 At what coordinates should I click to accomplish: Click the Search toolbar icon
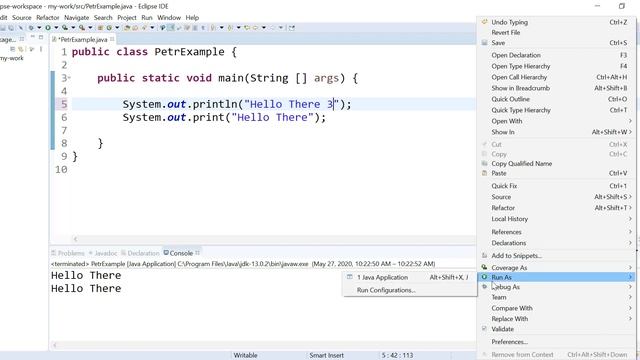(x=144, y=28)
